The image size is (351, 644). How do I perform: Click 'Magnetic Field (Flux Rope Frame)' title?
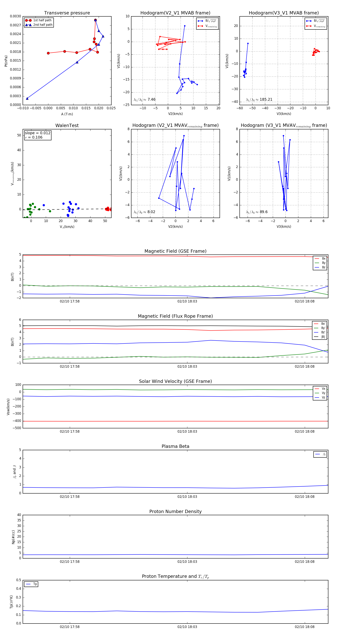[x=175, y=316]
